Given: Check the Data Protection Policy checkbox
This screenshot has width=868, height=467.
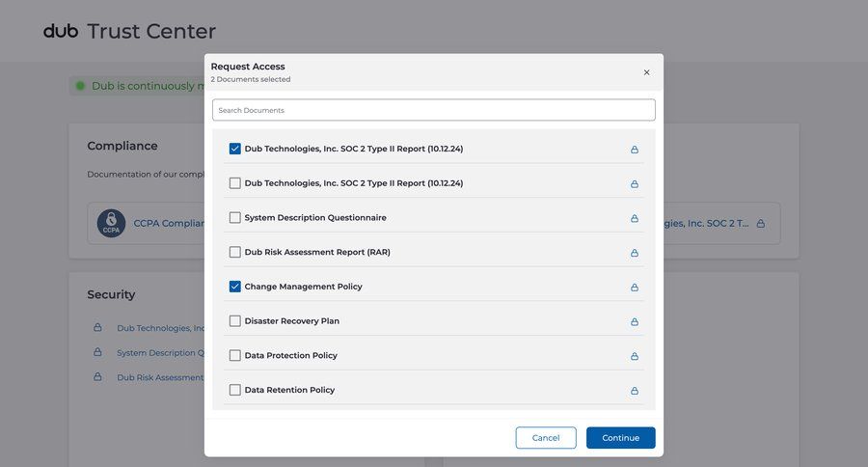Looking at the screenshot, I should click(x=235, y=355).
